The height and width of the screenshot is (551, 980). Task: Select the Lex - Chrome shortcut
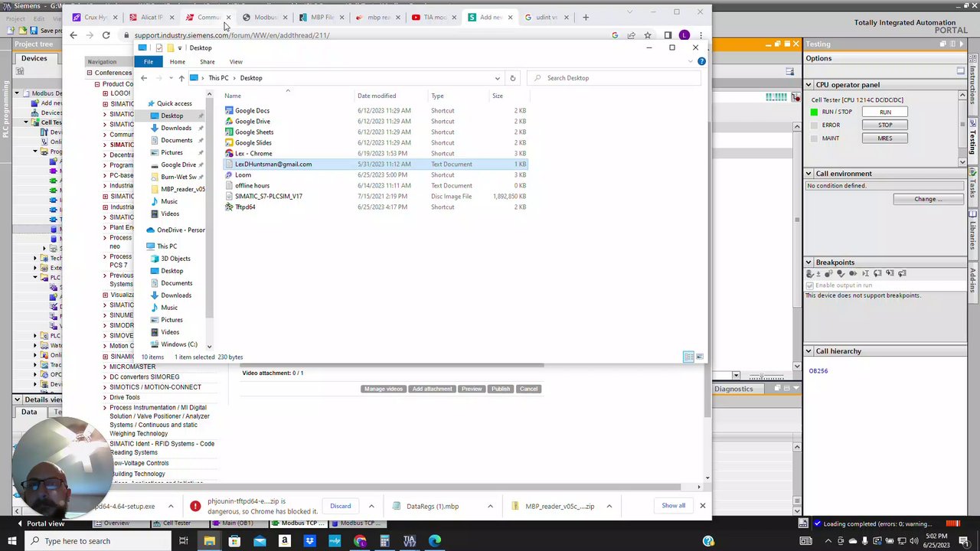pos(253,154)
